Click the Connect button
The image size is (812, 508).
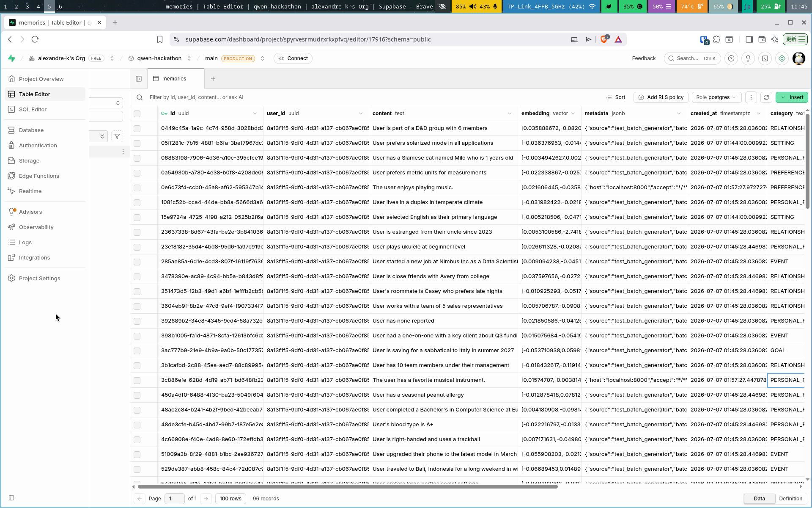pos(293,58)
